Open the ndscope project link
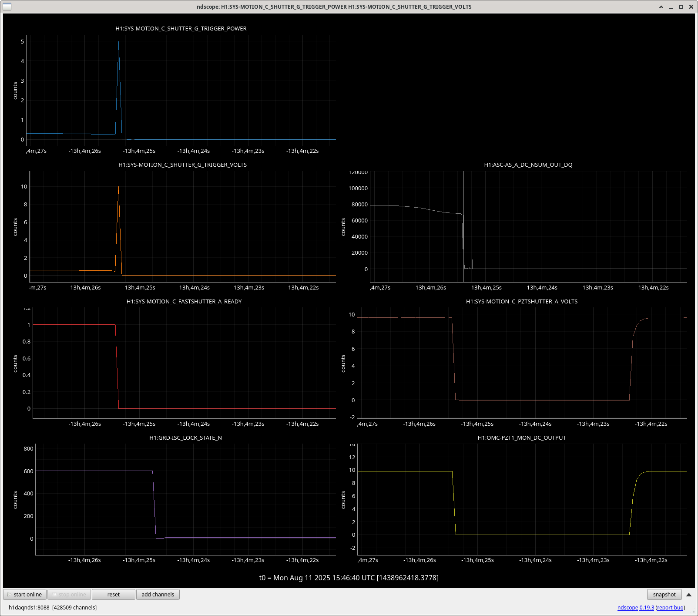Image resolution: width=698 pixels, height=616 pixels. [628, 607]
